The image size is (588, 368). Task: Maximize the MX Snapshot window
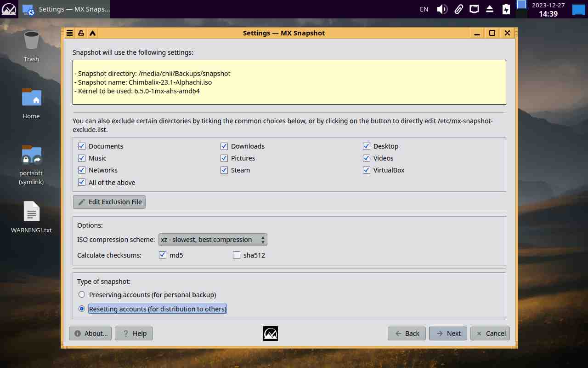492,33
